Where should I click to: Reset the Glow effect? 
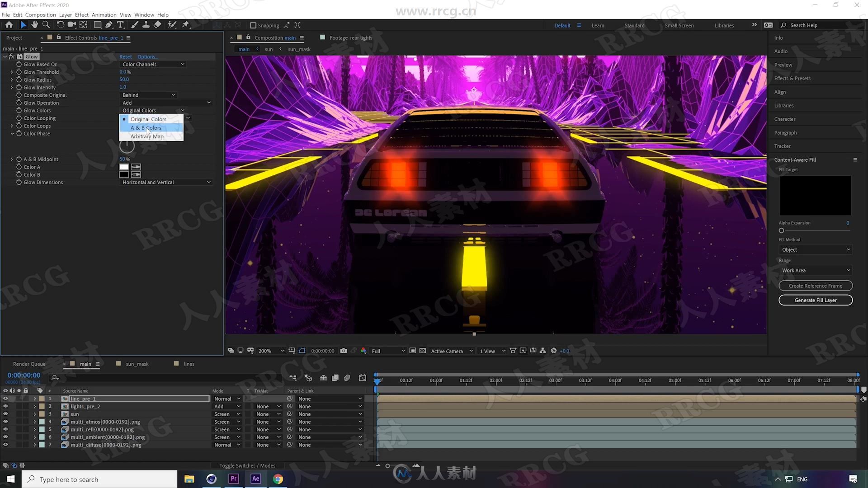(x=126, y=57)
